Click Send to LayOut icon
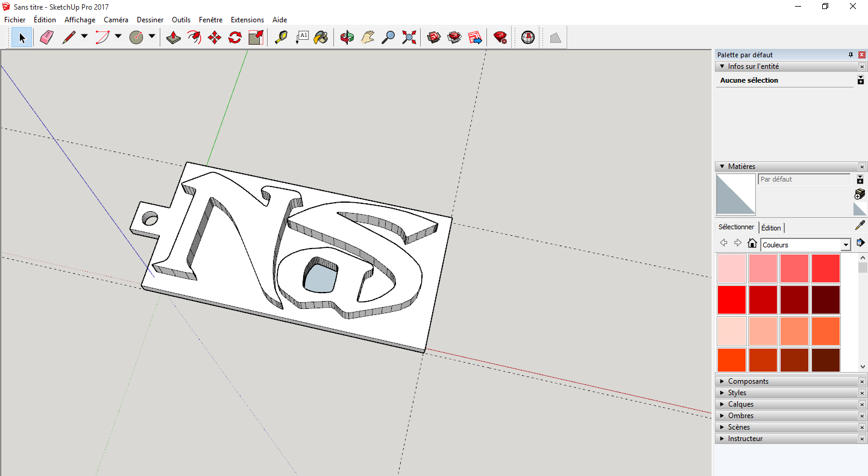Screen dimensions: 868x476 point(475,37)
